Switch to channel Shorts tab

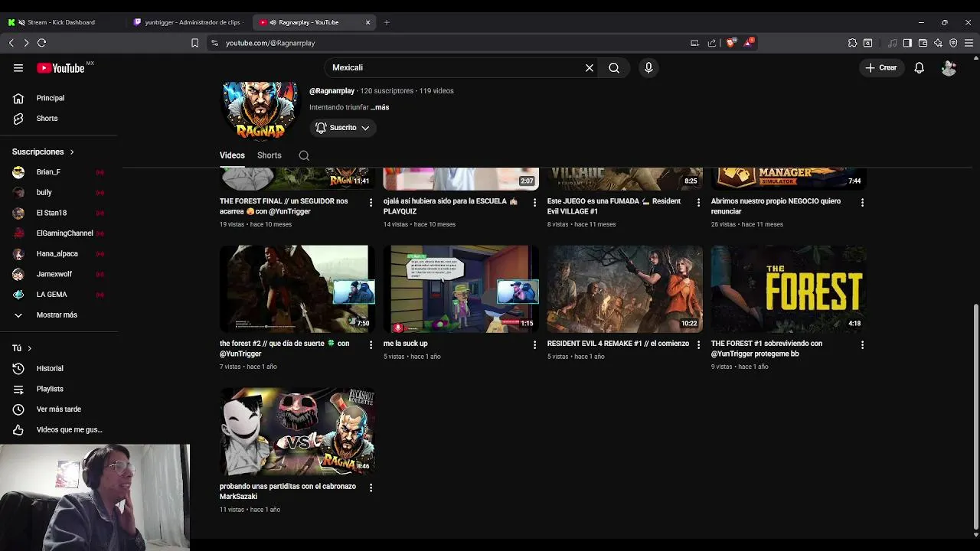pos(269,155)
